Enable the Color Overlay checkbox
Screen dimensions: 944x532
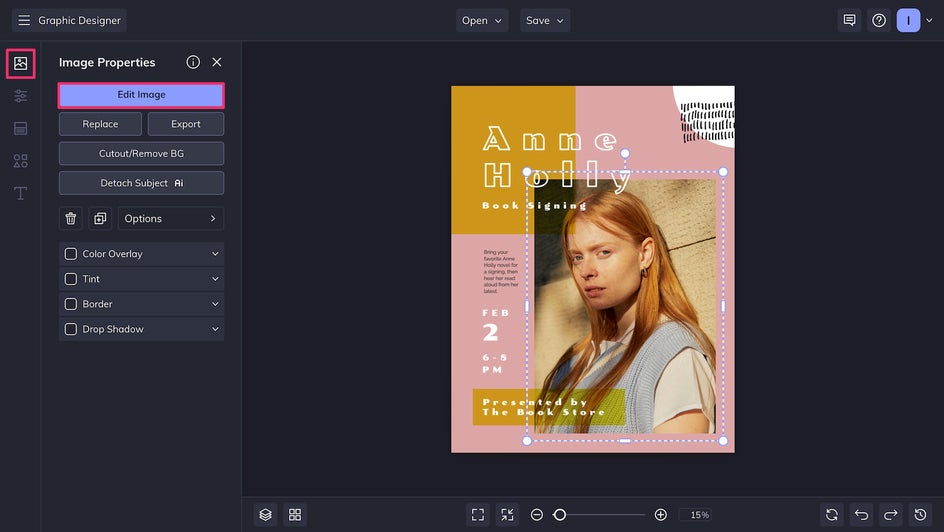[71, 254]
